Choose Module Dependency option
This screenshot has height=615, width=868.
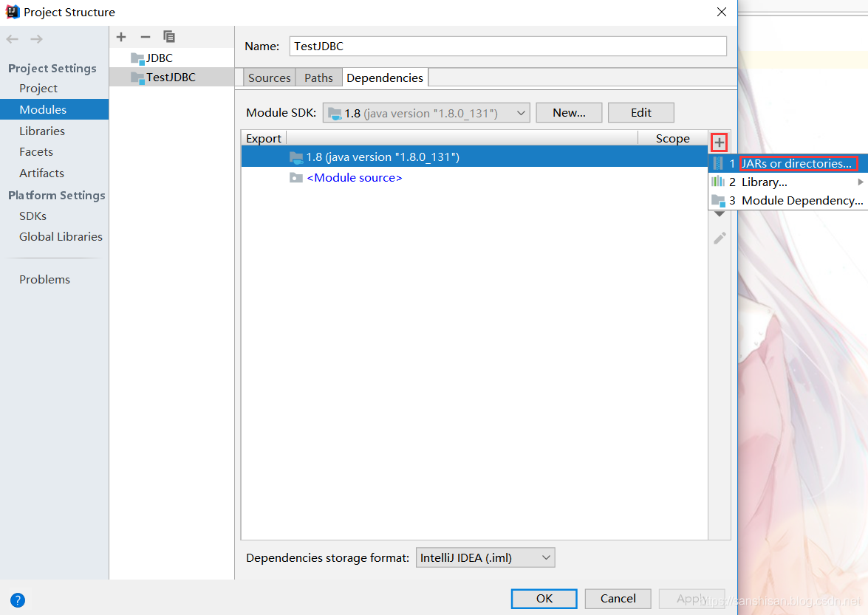787,200
